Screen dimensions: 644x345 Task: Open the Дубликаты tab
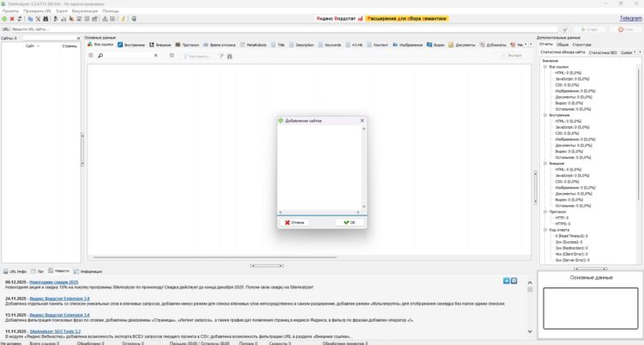pyautogui.click(x=493, y=45)
